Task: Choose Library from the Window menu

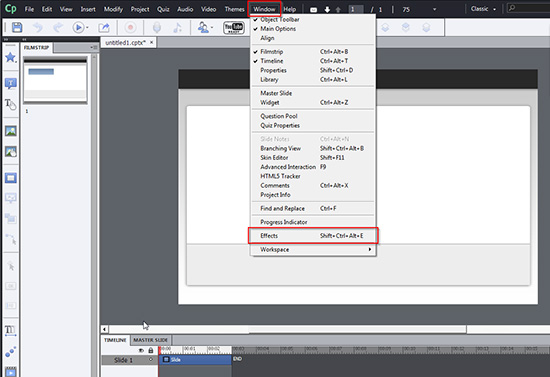Action: tap(312, 80)
